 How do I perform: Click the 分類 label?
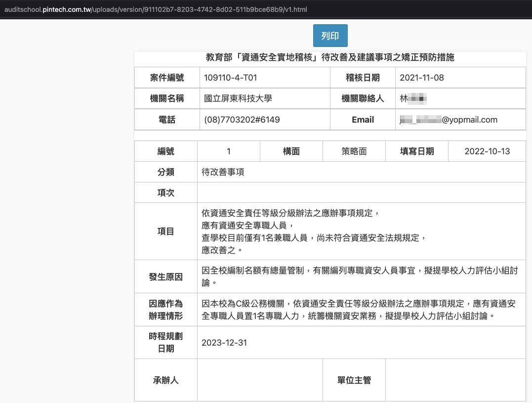click(x=166, y=172)
